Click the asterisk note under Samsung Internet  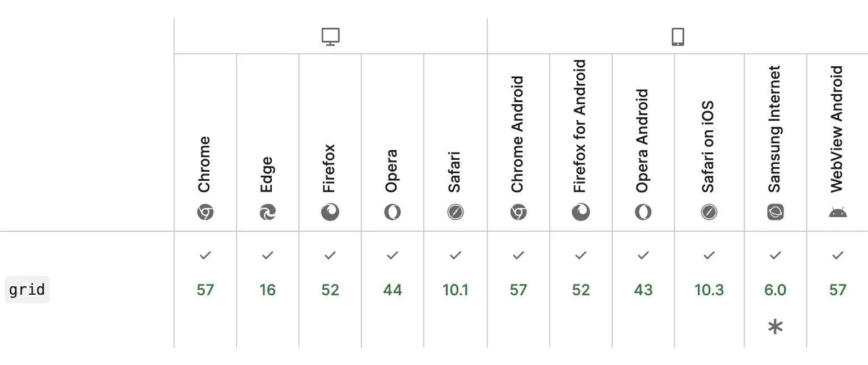tap(775, 327)
